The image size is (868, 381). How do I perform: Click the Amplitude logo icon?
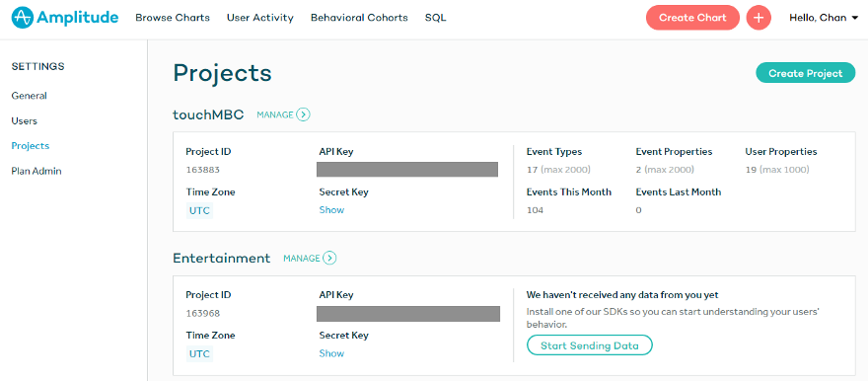click(22, 18)
